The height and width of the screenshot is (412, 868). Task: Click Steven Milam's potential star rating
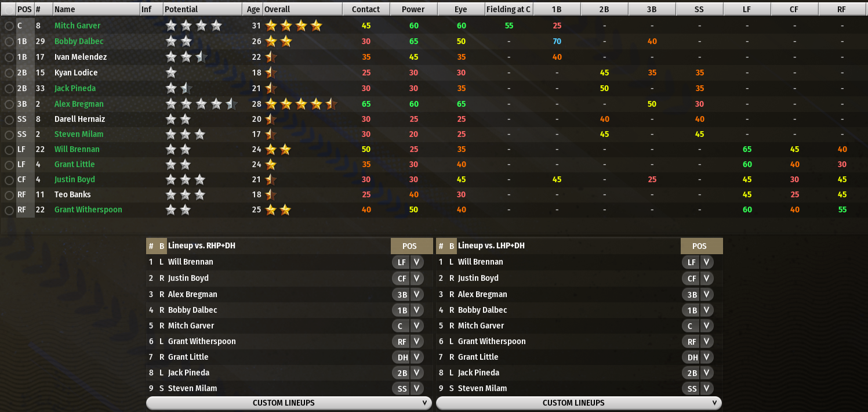click(186, 134)
